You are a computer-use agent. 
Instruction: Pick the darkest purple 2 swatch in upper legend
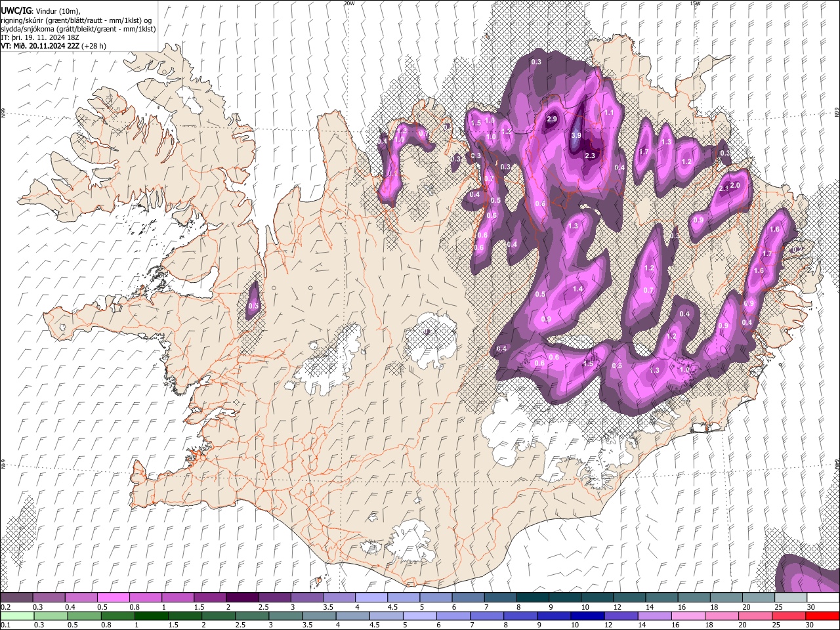click(x=241, y=597)
